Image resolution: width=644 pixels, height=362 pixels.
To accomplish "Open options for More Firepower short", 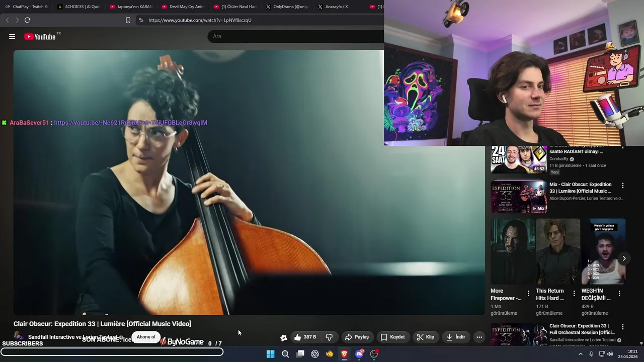I will [528, 293].
